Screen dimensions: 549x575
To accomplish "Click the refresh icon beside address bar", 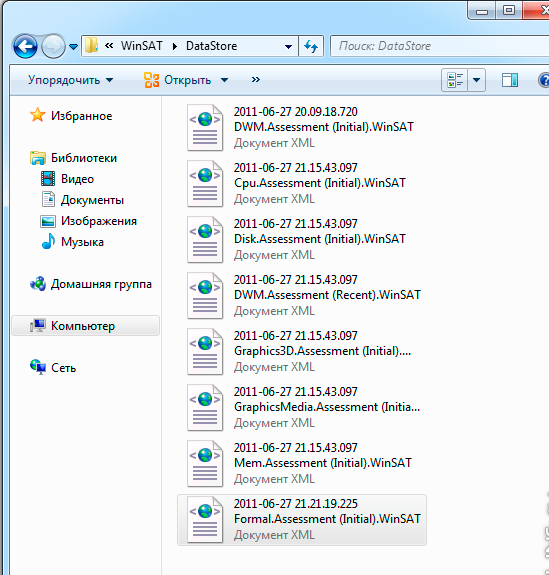I will (x=311, y=46).
